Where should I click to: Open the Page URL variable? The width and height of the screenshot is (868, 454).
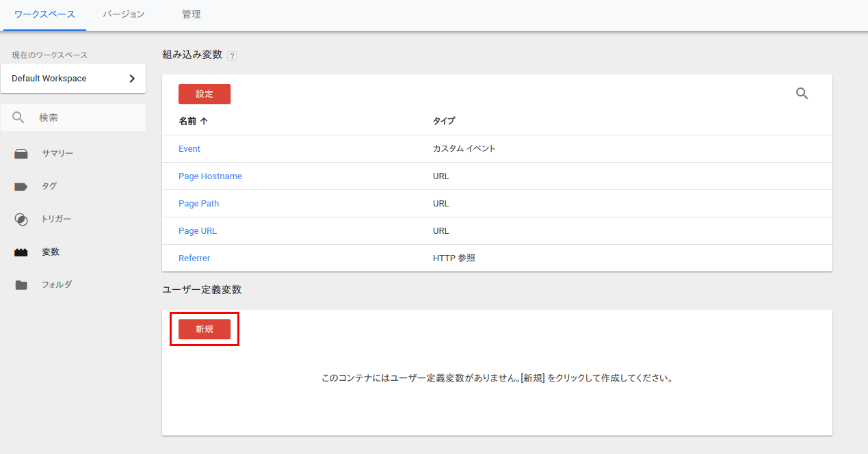197,230
